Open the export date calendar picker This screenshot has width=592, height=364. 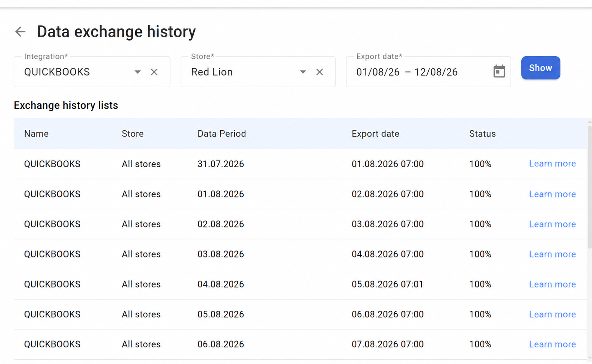499,71
